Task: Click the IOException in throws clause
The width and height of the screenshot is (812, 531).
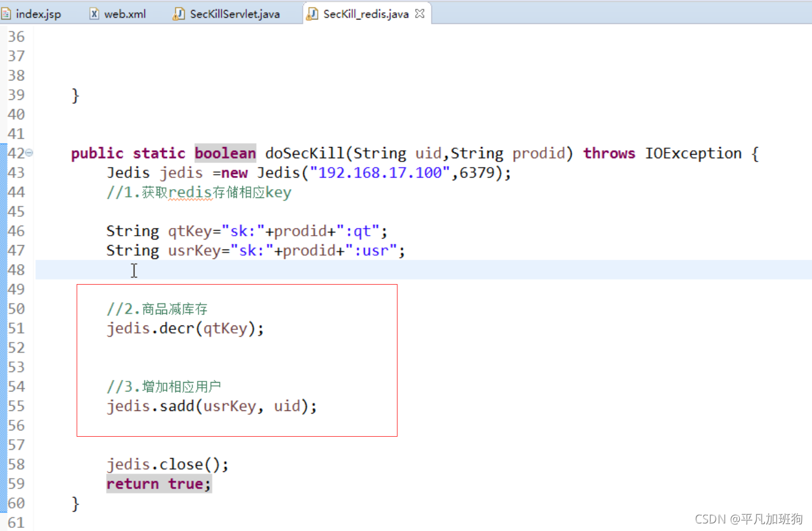Action: click(x=694, y=153)
